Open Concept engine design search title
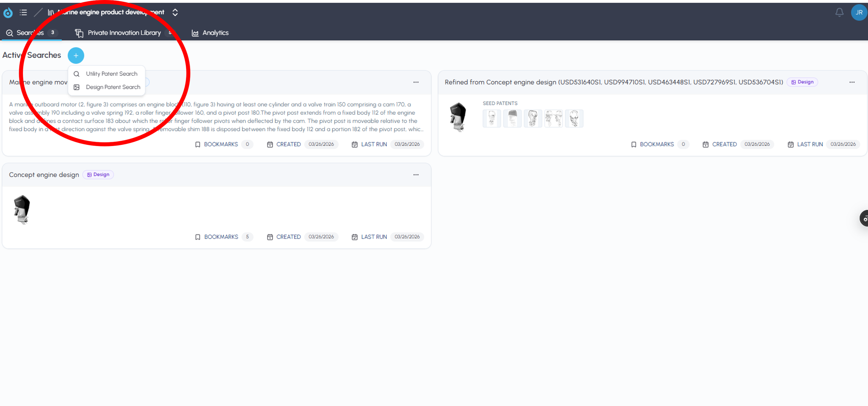 [44, 175]
